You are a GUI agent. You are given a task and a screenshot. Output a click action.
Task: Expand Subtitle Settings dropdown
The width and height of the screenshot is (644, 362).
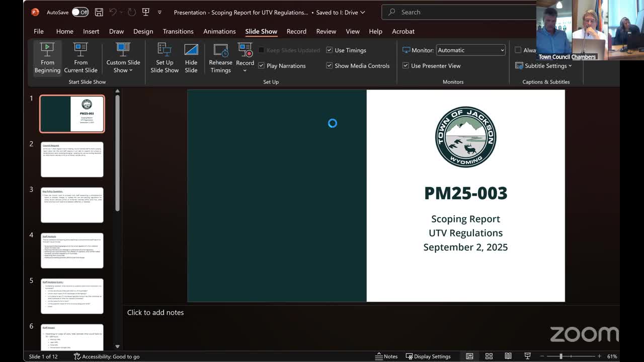point(543,66)
